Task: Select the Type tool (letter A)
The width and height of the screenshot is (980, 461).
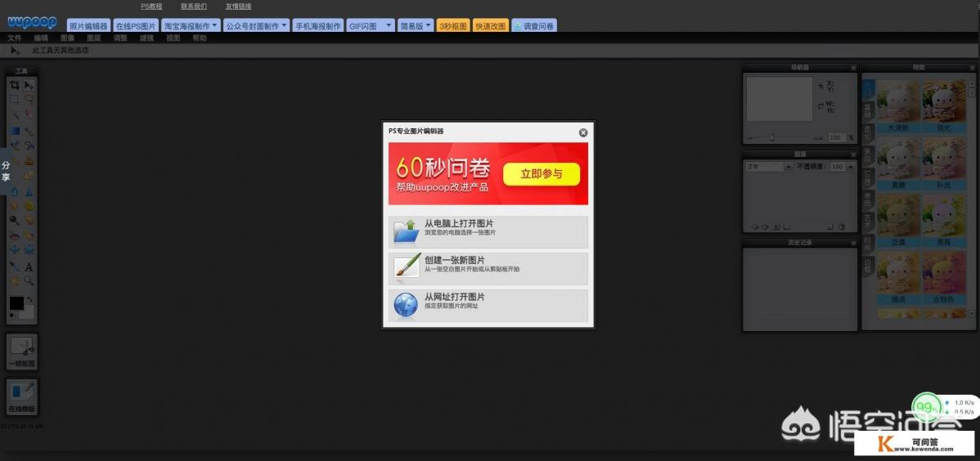Action: pos(29,266)
